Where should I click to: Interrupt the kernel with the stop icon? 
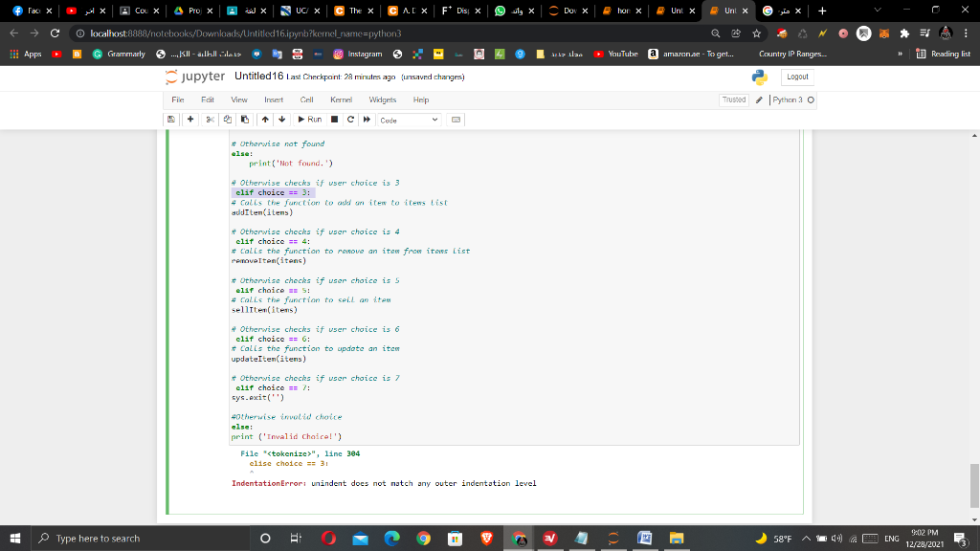334,120
